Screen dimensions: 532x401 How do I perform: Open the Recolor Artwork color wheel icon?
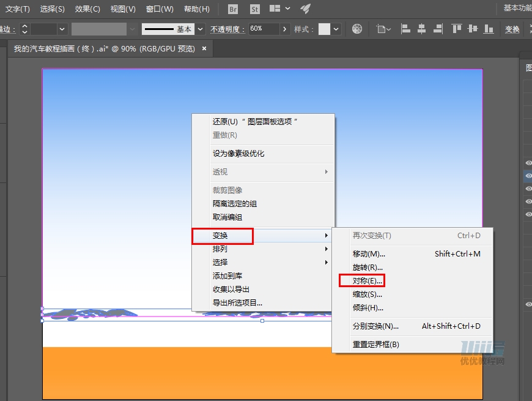[x=357, y=29]
